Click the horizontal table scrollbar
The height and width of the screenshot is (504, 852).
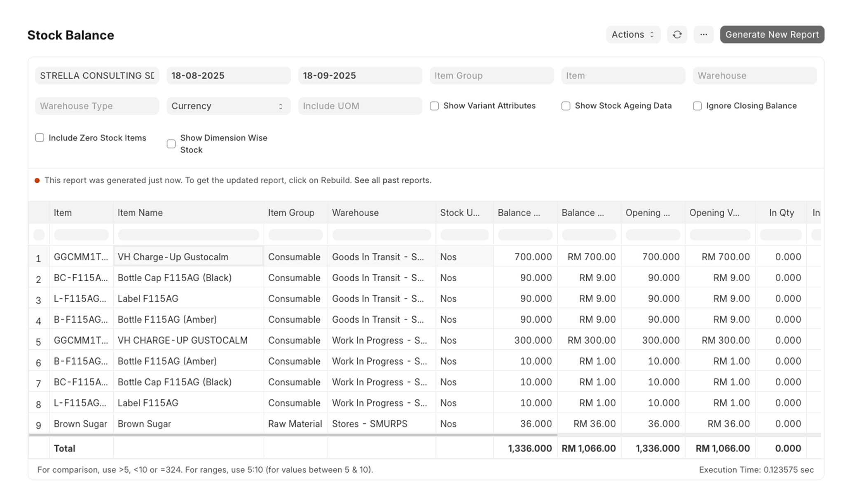coord(293,435)
